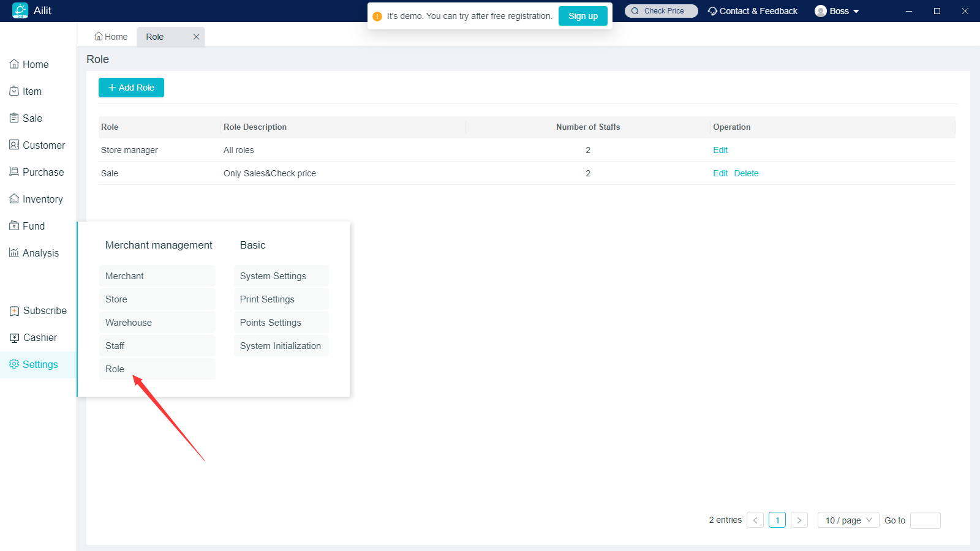
Task: Edit the Store manager role
Action: pyautogui.click(x=720, y=150)
